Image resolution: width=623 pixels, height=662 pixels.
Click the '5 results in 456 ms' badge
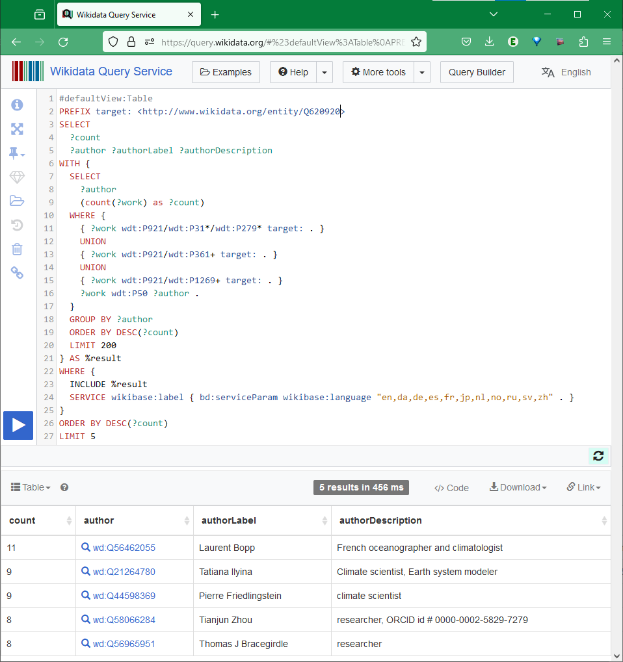tap(361, 487)
